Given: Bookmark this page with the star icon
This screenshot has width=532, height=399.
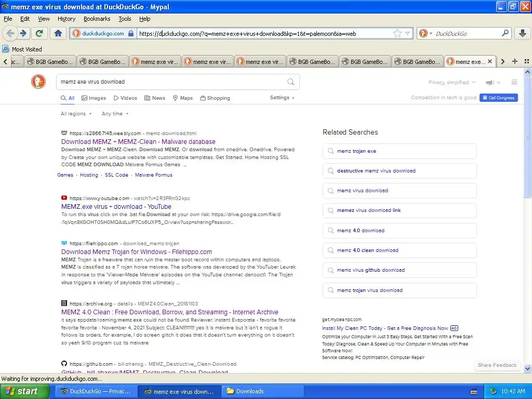Looking at the screenshot, I should [397, 33].
